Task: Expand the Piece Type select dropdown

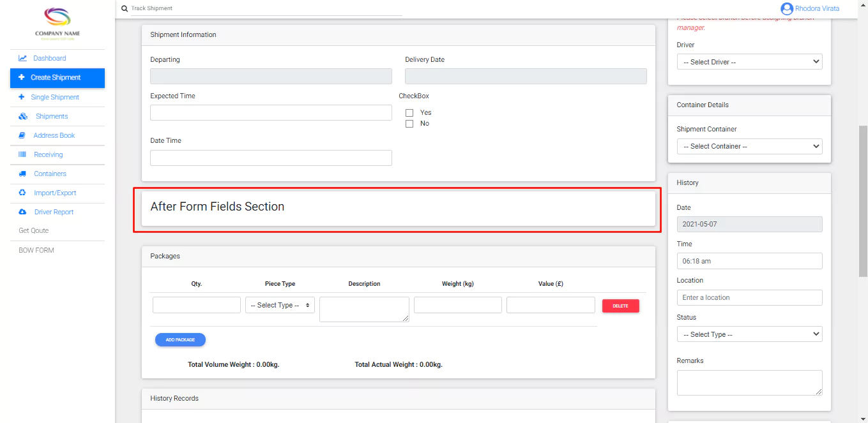Action: (280, 306)
